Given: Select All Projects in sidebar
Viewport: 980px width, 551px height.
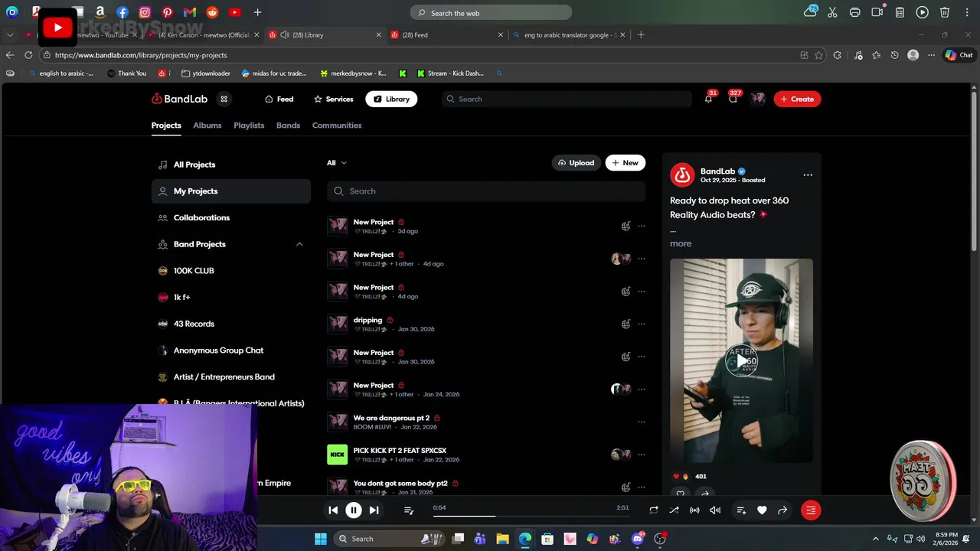Looking at the screenshot, I should (231, 165).
